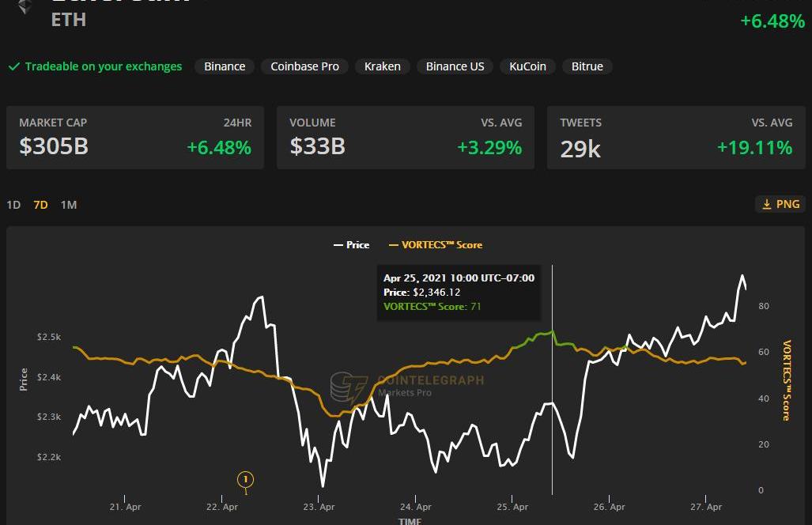Click the market cap 24HR +6.48% value
The image size is (812, 525).
tap(219, 148)
